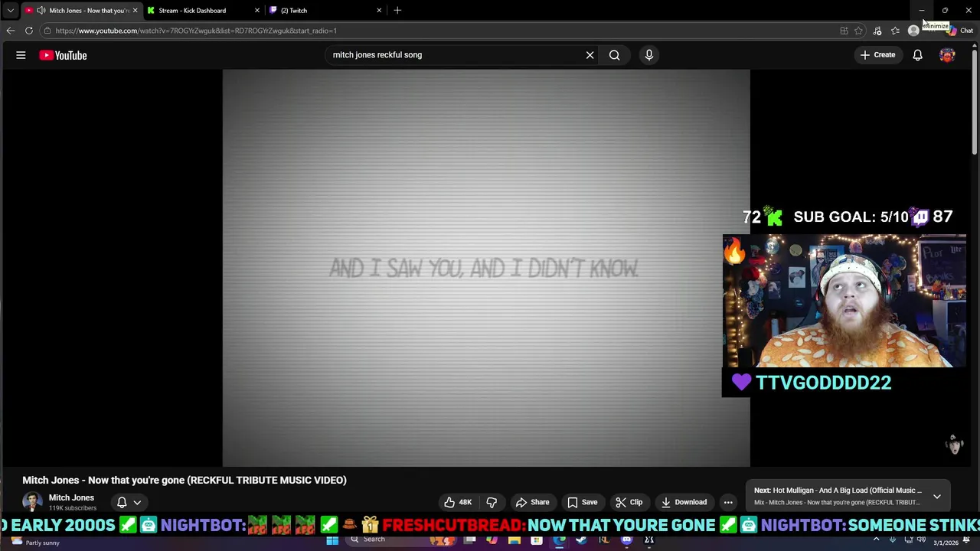Open Microsoft Store from taskbar

click(x=537, y=540)
